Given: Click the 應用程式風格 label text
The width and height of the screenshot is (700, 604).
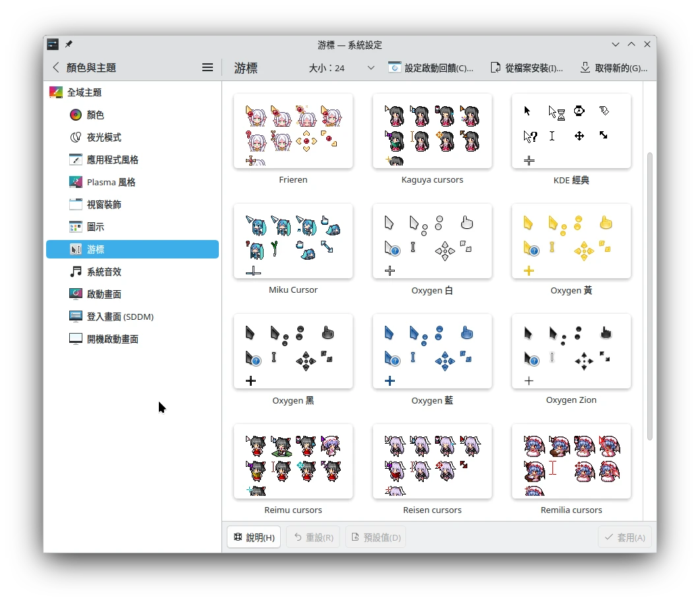Looking at the screenshot, I should click(113, 160).
